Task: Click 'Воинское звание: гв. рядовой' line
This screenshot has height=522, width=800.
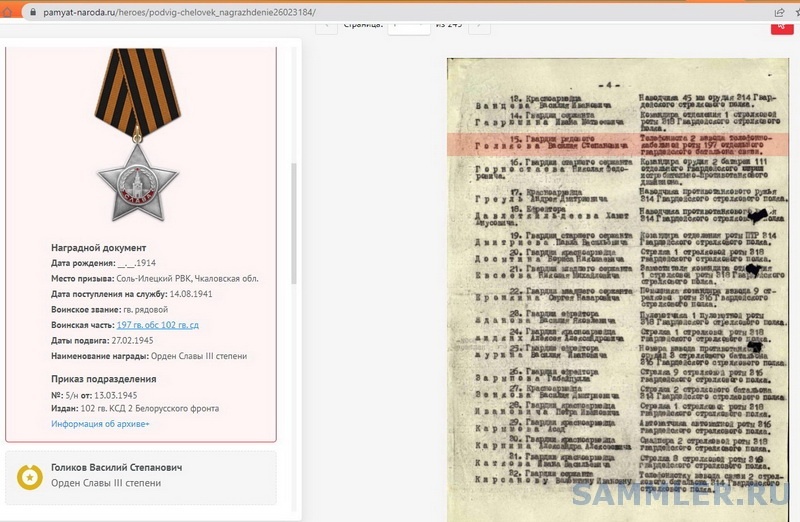Action: tap(109, 310)
